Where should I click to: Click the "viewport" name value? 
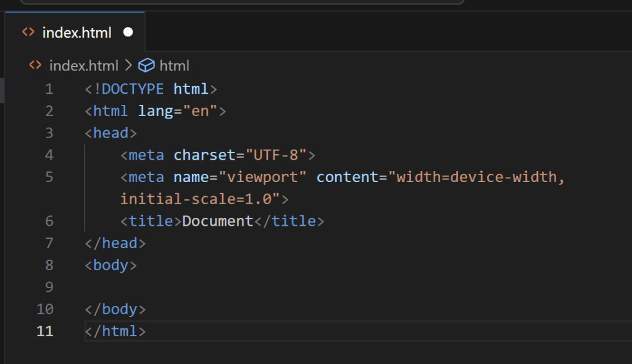click(x=262, y=177)
